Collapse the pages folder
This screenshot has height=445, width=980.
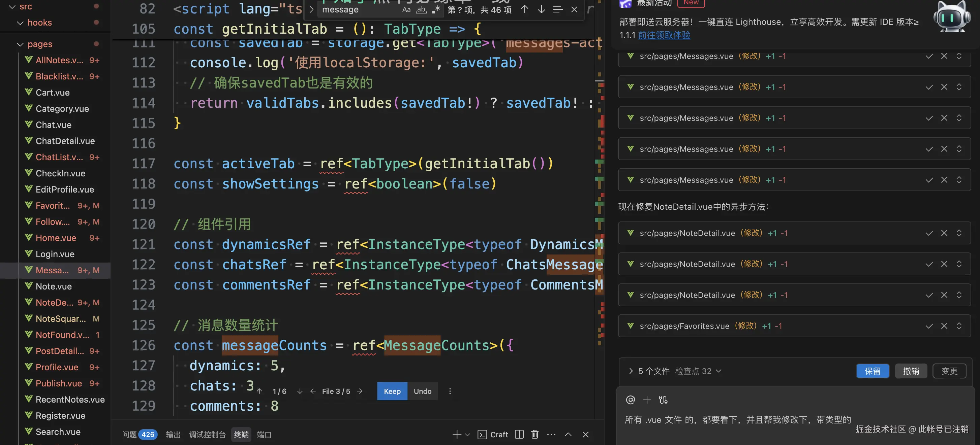(20, 44)
